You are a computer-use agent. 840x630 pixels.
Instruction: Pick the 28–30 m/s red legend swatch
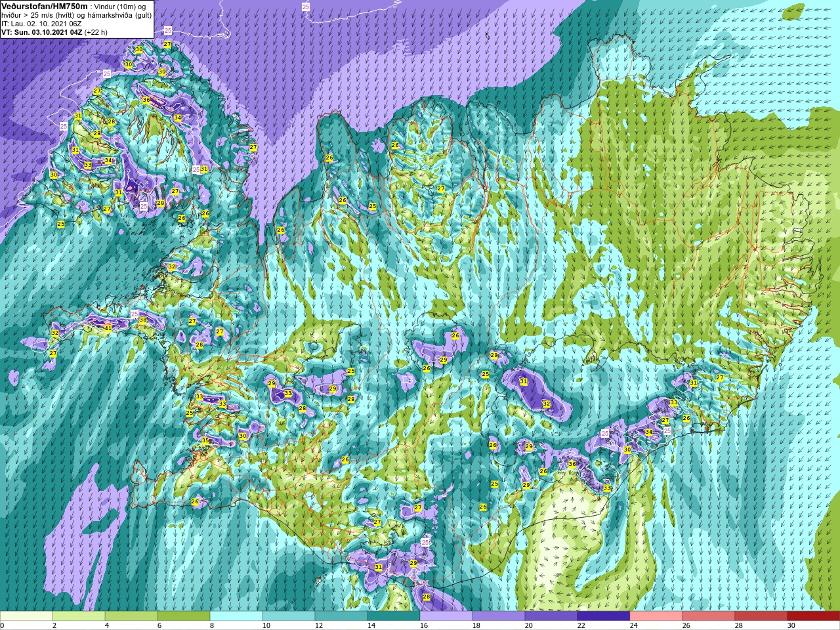point(761,616)
